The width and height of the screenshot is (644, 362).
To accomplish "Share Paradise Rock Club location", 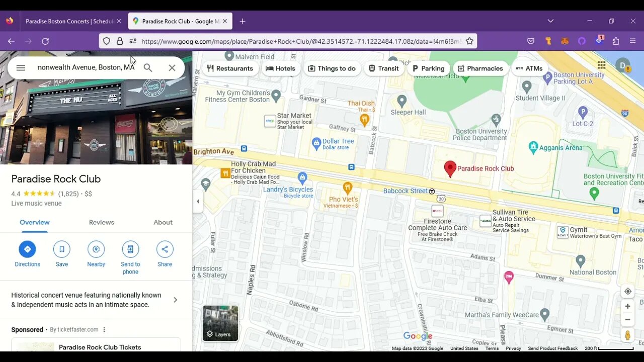I will pos(165,249).
